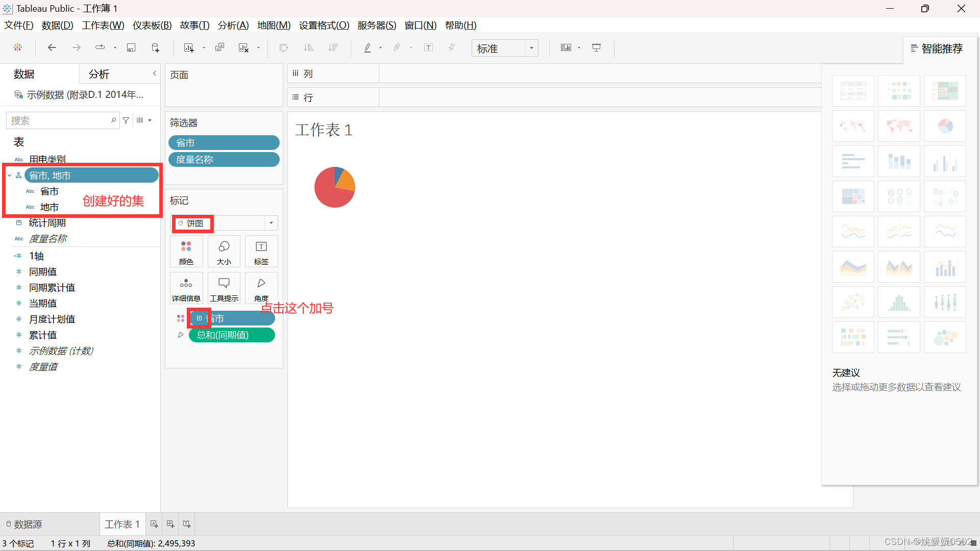Click the presentation mode icon
980x551 pixels.
pyautogui.click(x=596, y=48)
